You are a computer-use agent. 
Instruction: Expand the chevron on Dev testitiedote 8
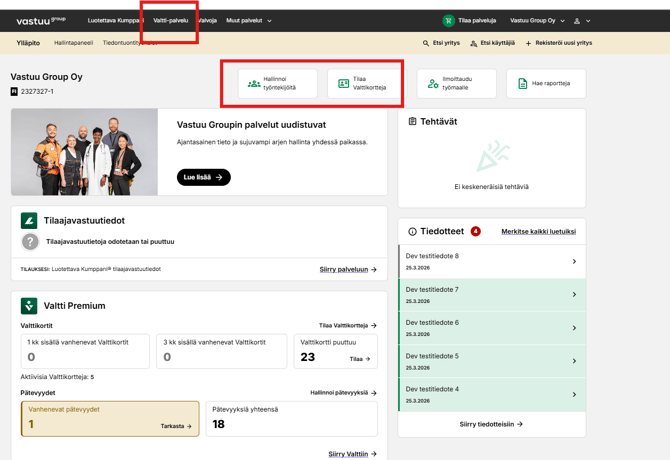574,261
